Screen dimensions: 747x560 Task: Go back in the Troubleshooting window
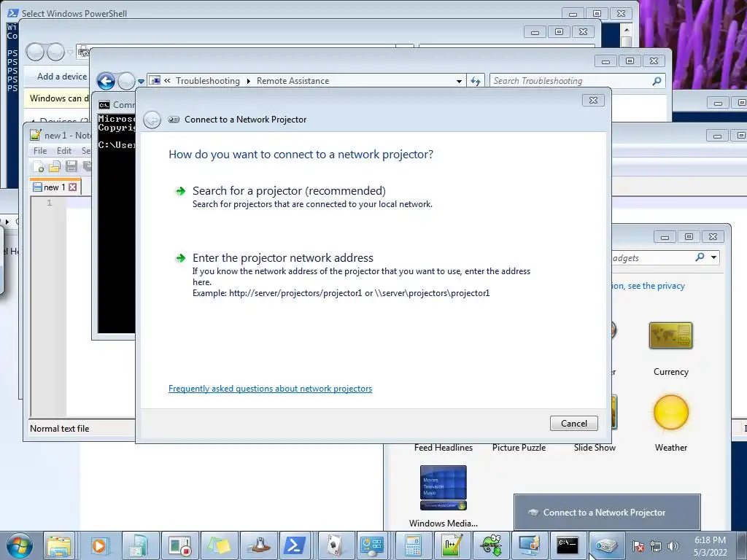point(107,82)
